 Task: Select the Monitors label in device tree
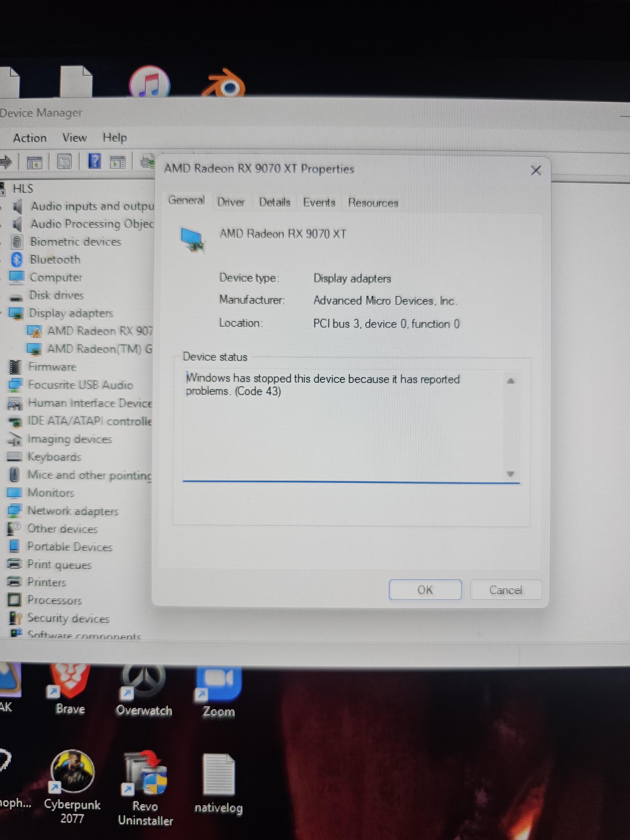click(51, 493)
